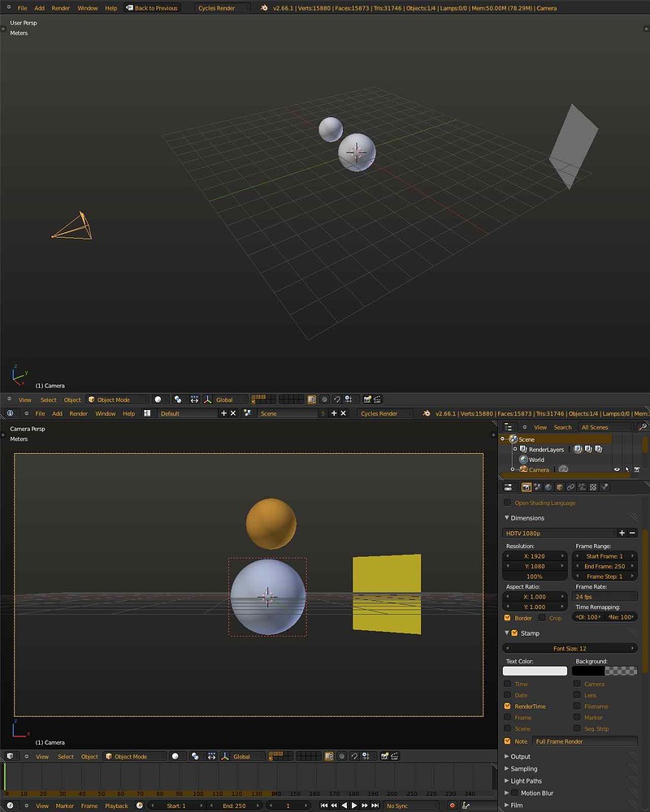Screen dimensions: 650x812
Task: Click the stamp Background color swatch
Action: [x=604, y=672]
